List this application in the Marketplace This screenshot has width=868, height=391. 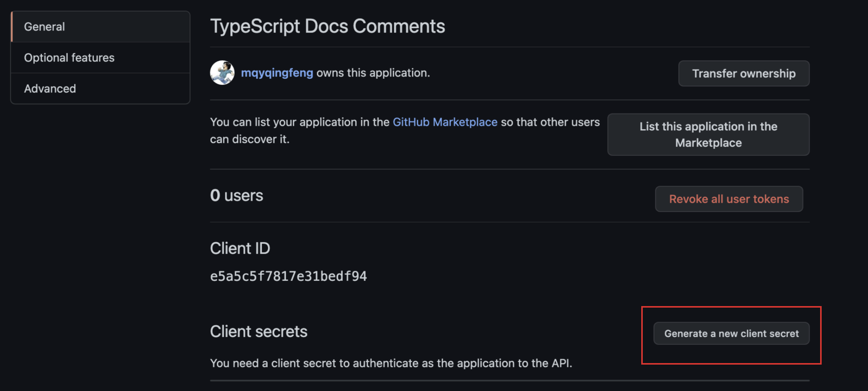click(x=708, y=135)
